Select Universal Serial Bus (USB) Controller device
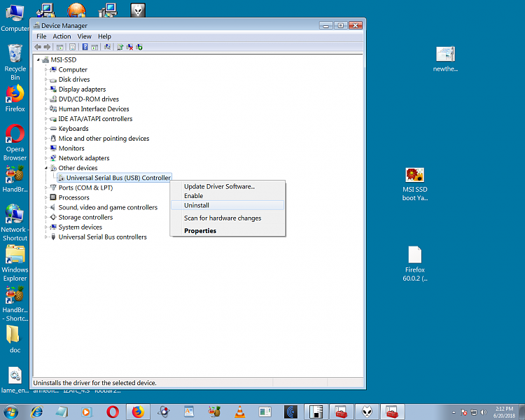 coord(115,178)
